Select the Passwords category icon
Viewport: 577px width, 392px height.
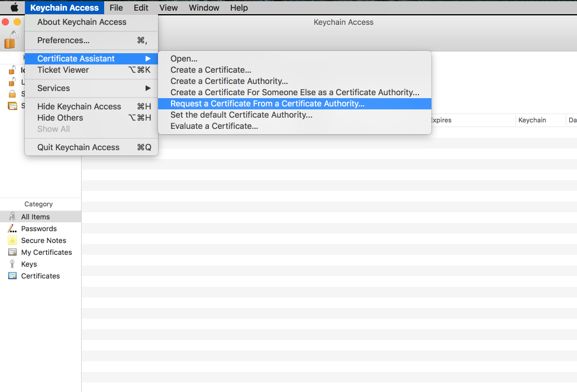[12, 228]
